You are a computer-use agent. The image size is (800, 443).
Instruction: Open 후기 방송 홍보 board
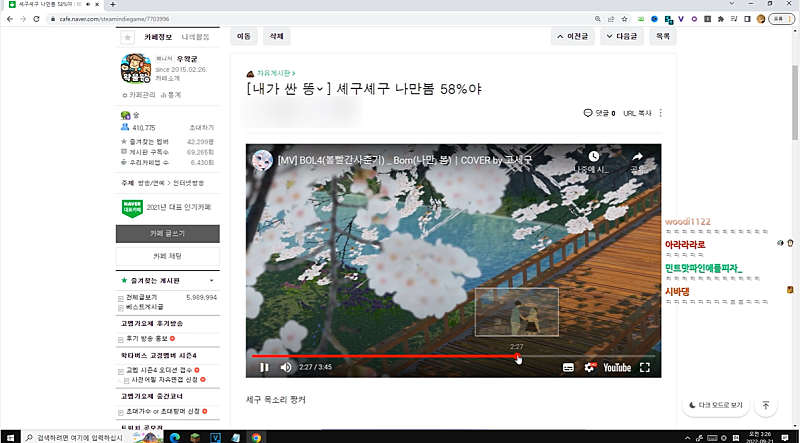(x=147, y=338)
